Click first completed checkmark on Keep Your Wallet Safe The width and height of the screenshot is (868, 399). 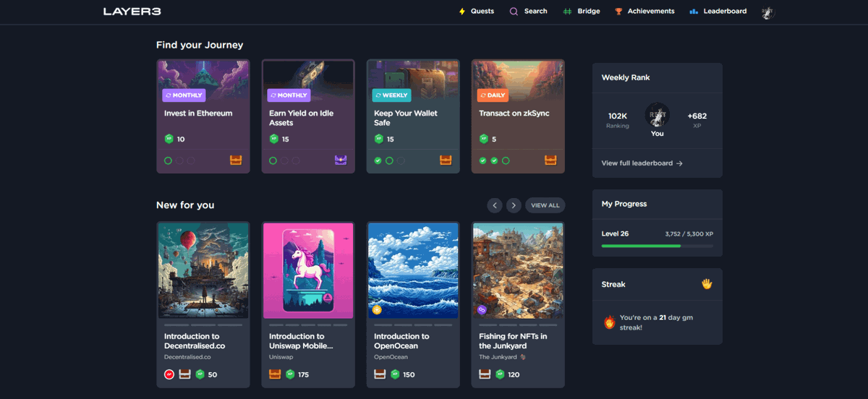(x=378, y=160)
